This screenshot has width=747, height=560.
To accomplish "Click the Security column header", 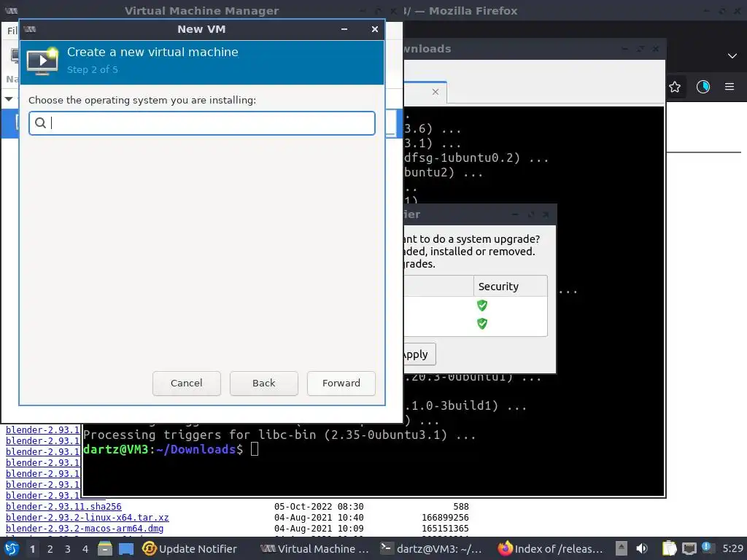I will [x=510, y=286].
